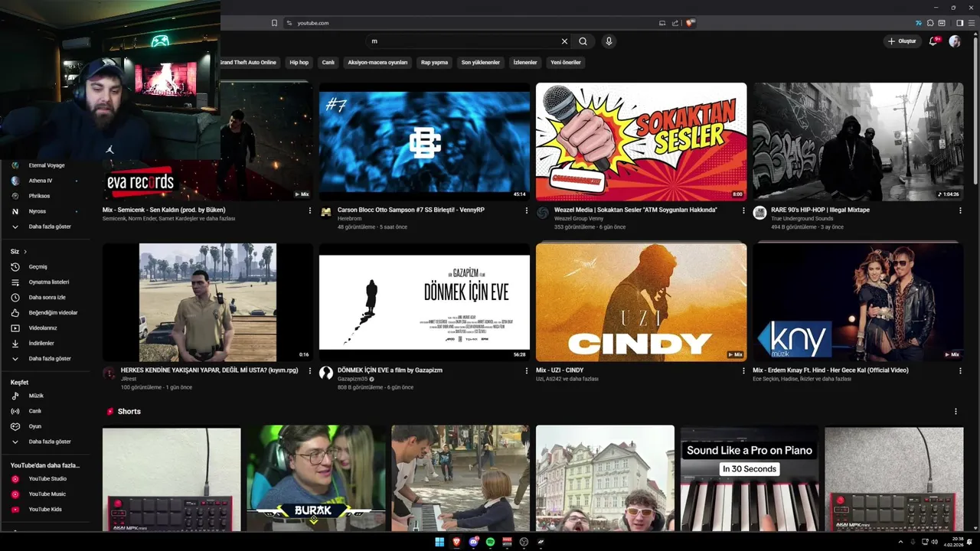The width and height of the screenshot is (980, 551).
Task: Select the Rap yapma chip
Action: tap(435, 62)
